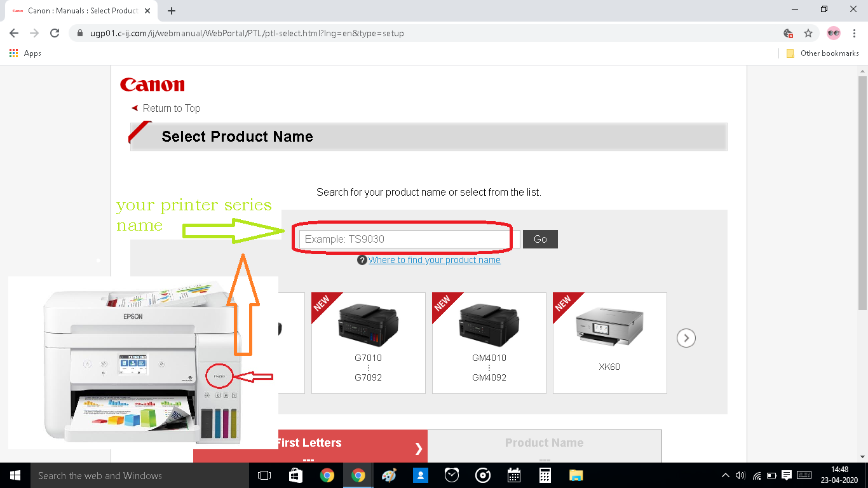Click the product name search field
This screenshot has width=868, height=488.
410,239
